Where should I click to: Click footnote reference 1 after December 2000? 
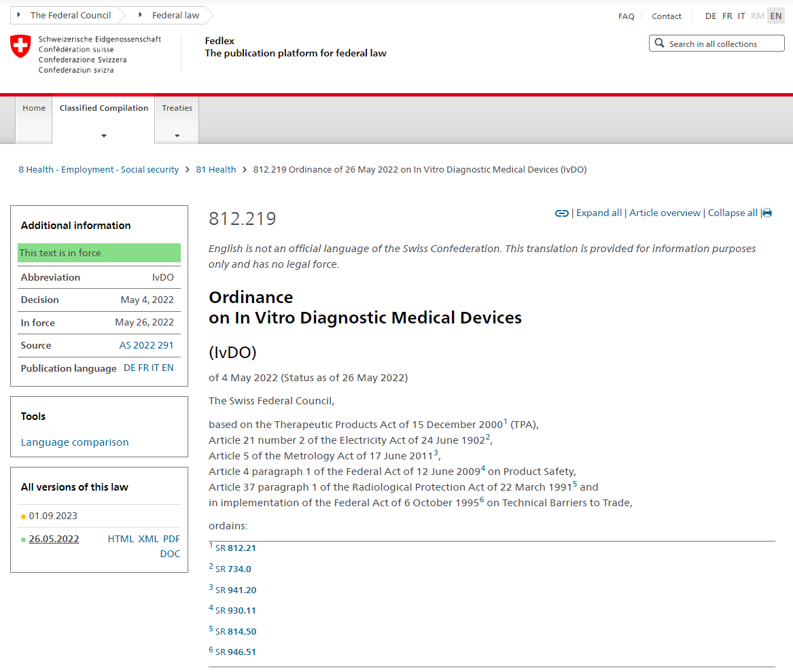[x=506, y=422]
